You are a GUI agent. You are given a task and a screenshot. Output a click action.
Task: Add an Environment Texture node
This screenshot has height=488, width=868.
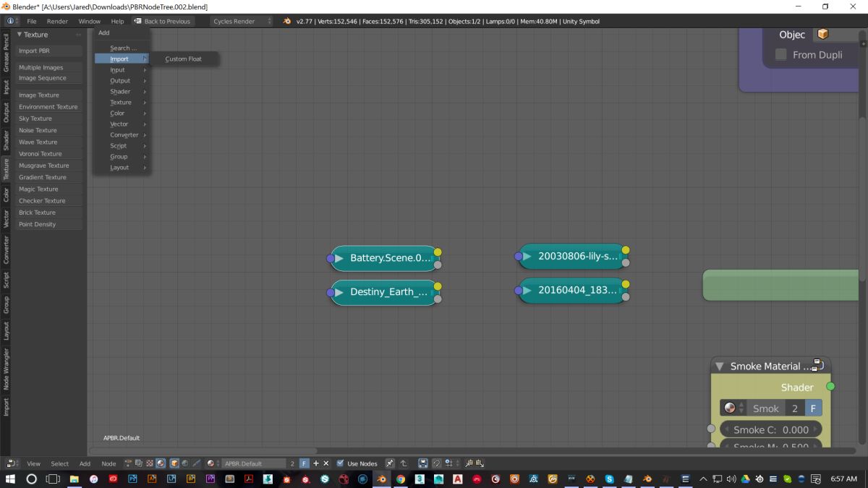48,107
